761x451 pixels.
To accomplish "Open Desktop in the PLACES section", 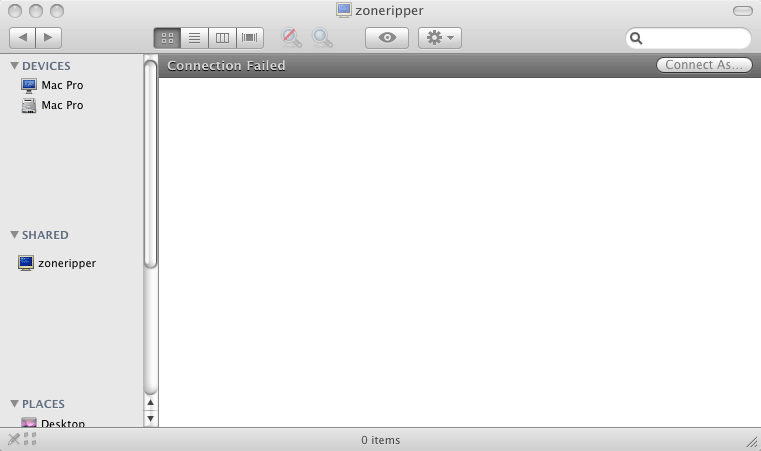I will 53,423.
